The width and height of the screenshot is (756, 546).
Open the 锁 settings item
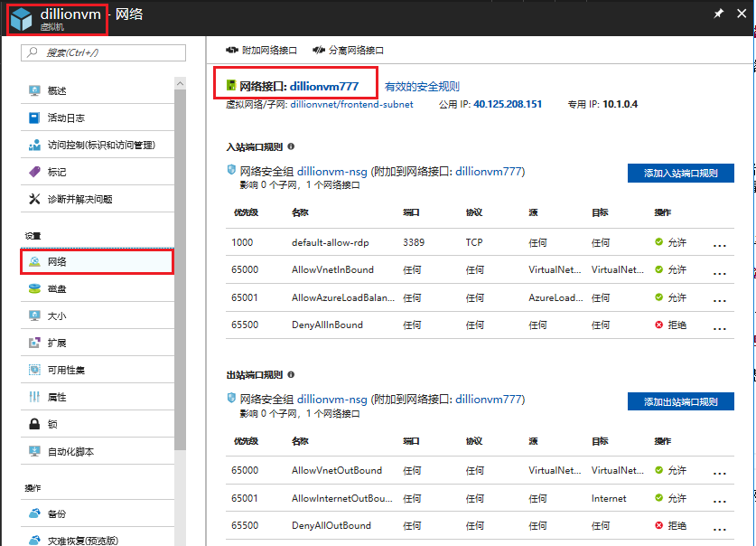click(52, 424)
